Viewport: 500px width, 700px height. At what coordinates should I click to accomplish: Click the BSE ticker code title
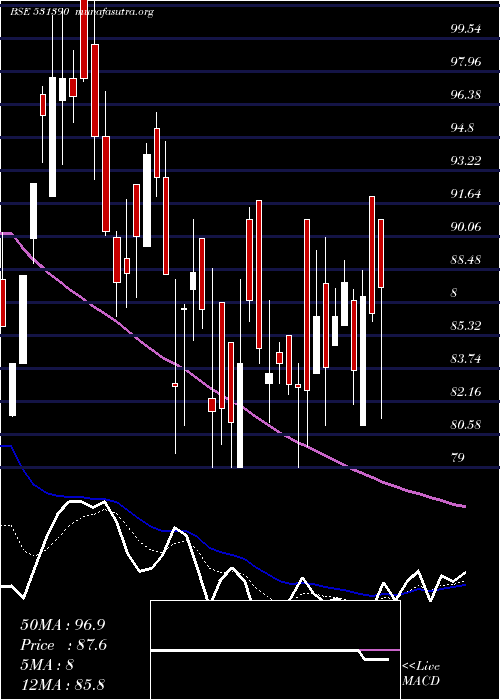click(x=39, y=12)
